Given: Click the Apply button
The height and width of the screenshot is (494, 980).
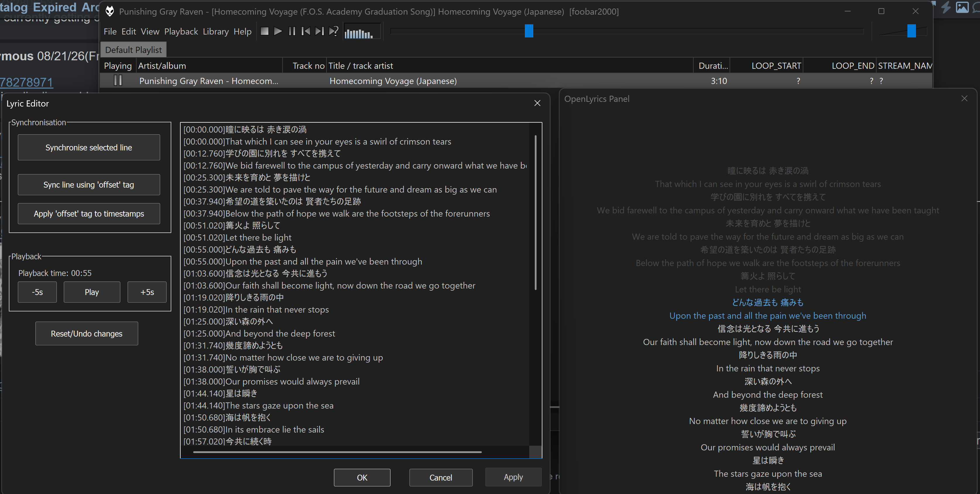Looking at the screenshot, I should pos(513,477).
